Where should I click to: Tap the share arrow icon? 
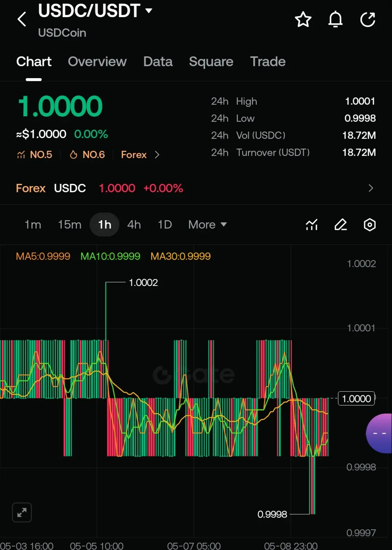click(x=368, y=20)
